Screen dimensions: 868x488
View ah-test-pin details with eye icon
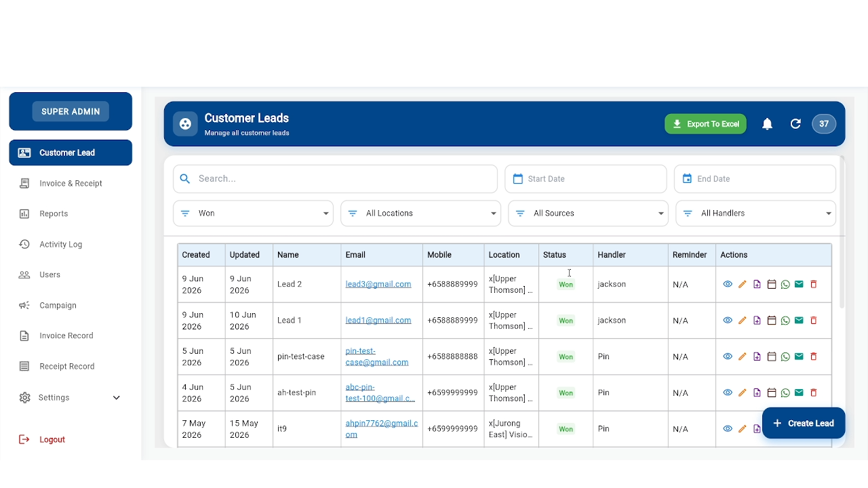coord(728,392)
